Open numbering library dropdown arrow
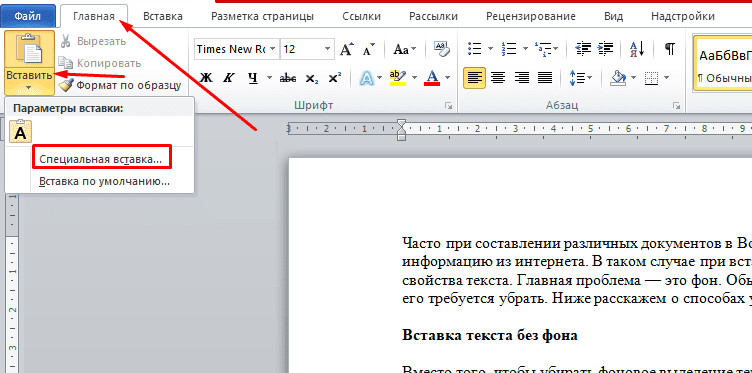This screenshot has height=373, width=752. [x=525, y=49]
